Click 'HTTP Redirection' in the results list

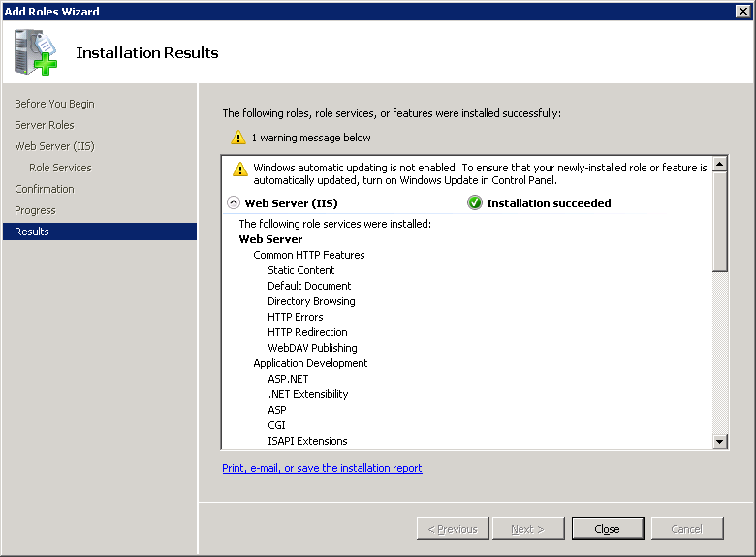click(307, 332)
